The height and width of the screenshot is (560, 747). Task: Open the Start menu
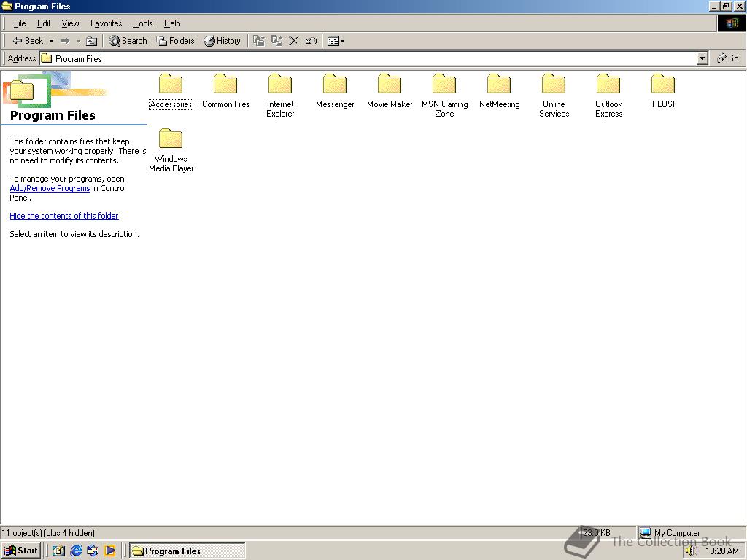click(x=20, y=551)
